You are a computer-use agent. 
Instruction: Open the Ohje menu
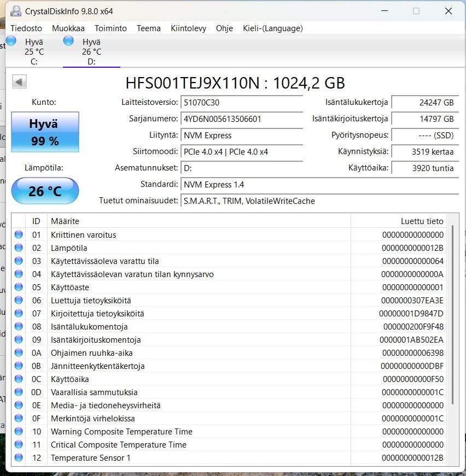224,28
